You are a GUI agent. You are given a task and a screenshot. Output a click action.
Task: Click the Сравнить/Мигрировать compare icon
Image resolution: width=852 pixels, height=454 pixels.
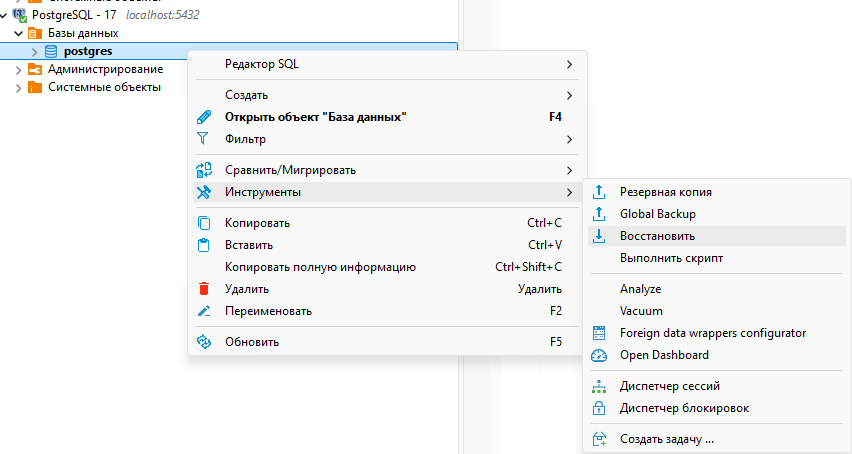pos(204,170)
